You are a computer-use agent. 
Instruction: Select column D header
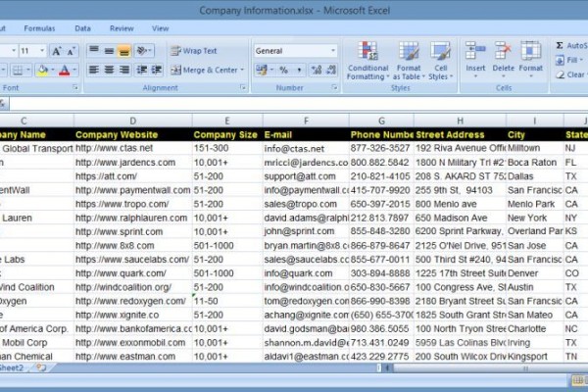tap(133, 121)
